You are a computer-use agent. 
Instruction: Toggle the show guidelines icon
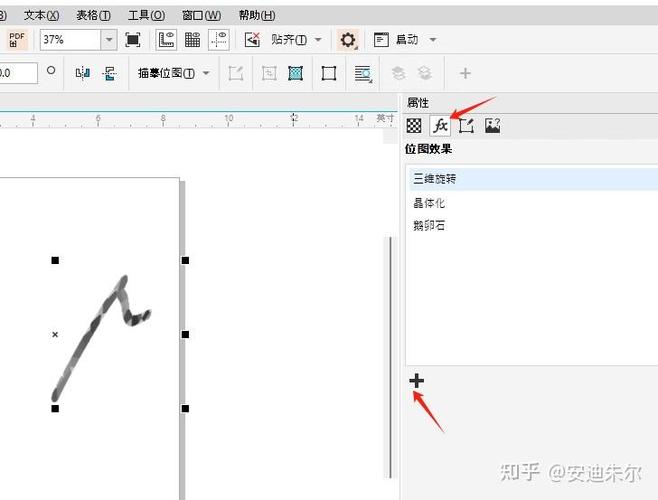point(219,40)
